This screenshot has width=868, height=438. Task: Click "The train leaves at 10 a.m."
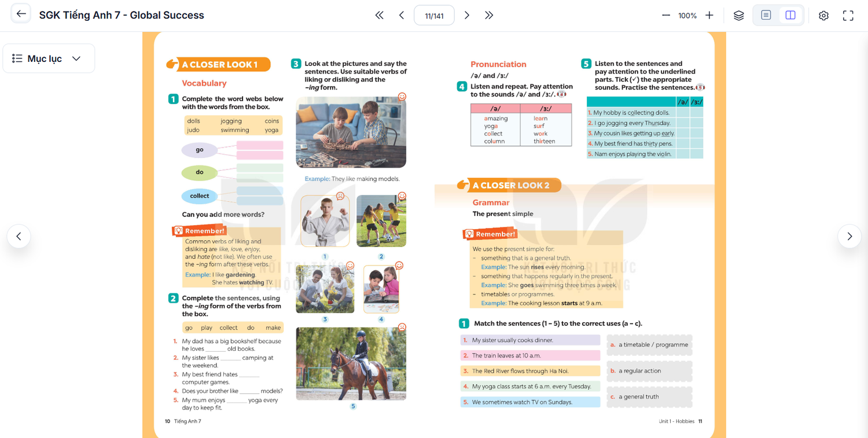tap(531, 356)
